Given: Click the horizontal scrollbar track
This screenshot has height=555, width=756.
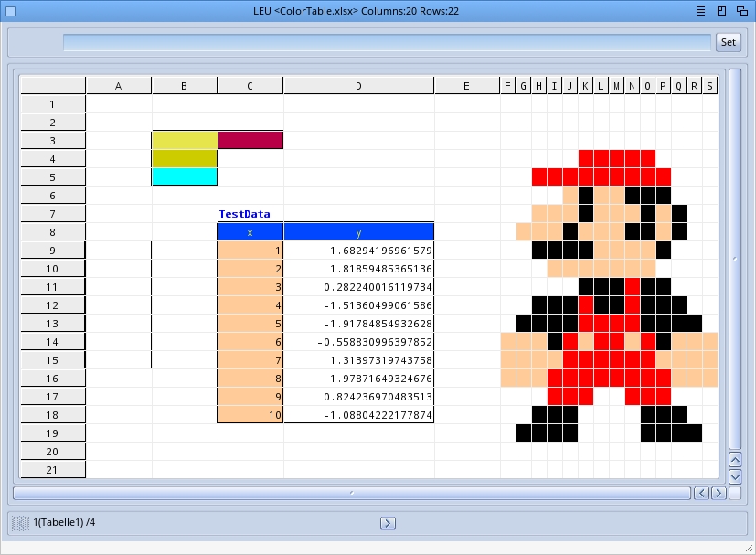Looking at the screenshot, I should 351,493.
